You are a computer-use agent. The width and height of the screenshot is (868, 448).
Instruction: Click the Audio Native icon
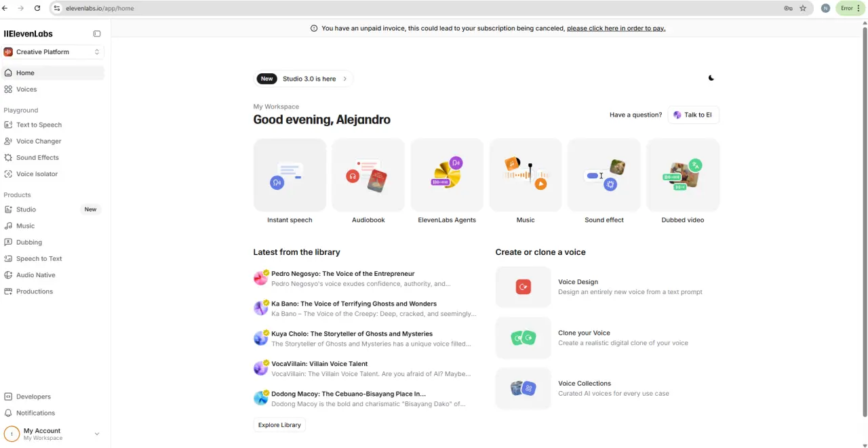click(x=8, y=275)
